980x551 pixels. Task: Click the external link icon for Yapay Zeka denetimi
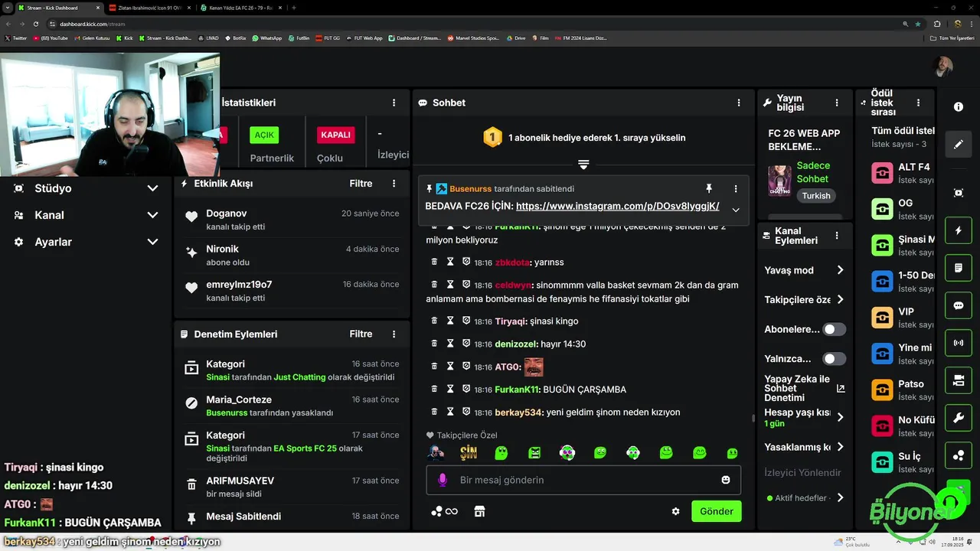[x=841, y=389]
